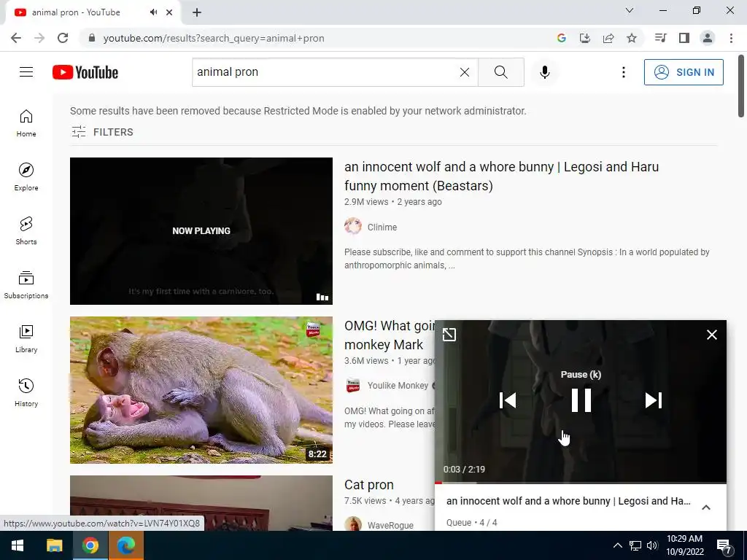Click the NOW PLAYING Beastars thumbnail
Screen dimensions: 747x560
pyautogui.click(x=201, y=231)
